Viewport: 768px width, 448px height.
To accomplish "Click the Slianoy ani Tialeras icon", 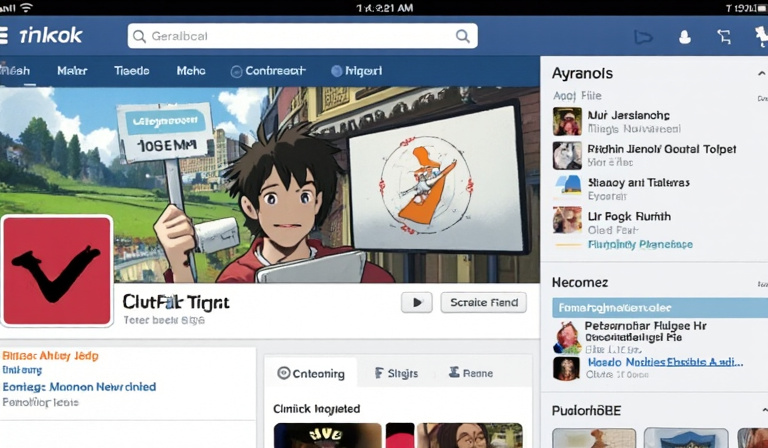I will 567,187.
